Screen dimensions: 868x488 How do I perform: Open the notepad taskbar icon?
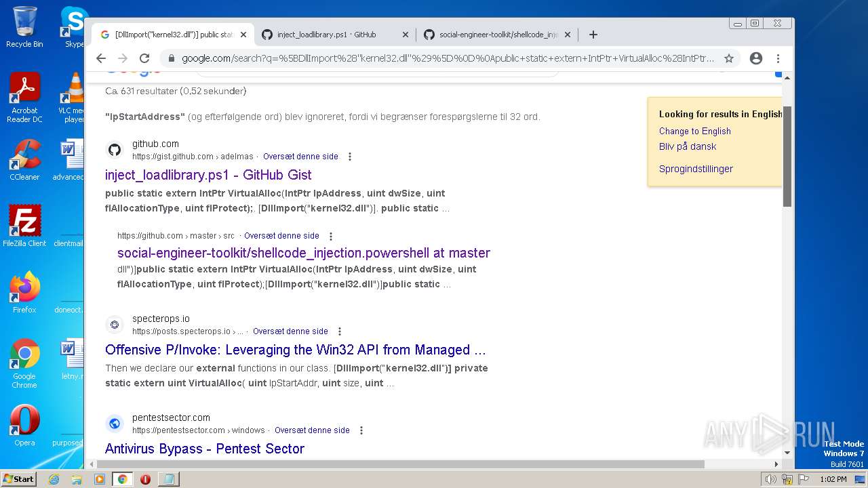[167, 479]
